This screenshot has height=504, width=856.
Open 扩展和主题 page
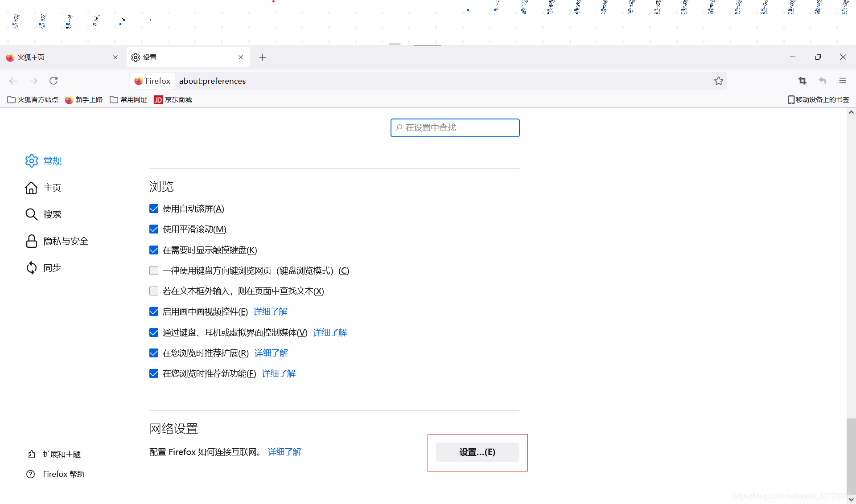pyautogui.click(x=54, y=454)
